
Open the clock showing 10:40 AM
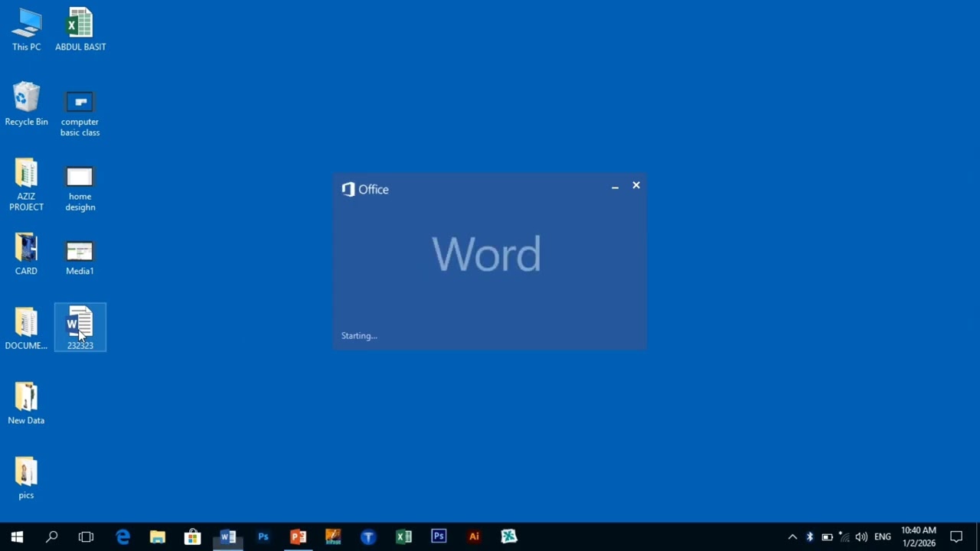919,536
